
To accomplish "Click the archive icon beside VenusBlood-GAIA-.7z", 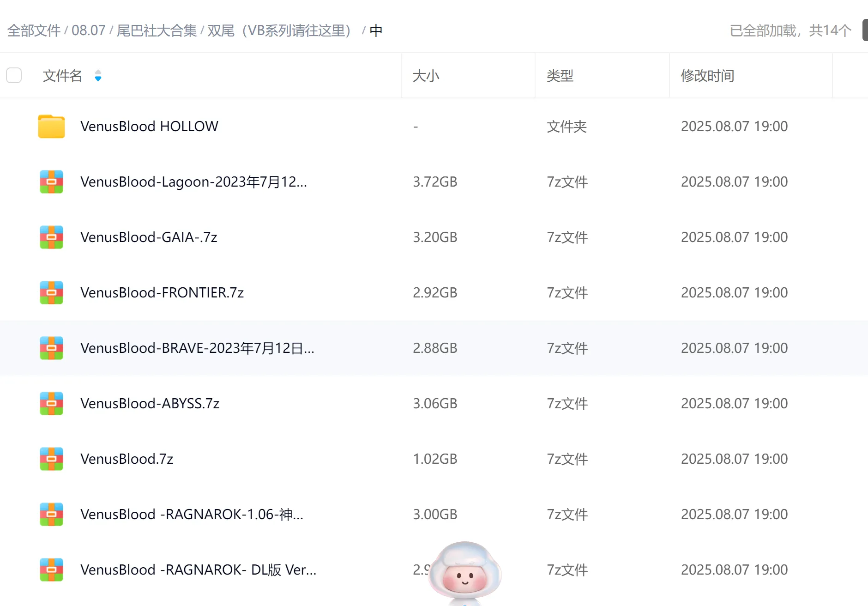I will click(x=51, y=237).
